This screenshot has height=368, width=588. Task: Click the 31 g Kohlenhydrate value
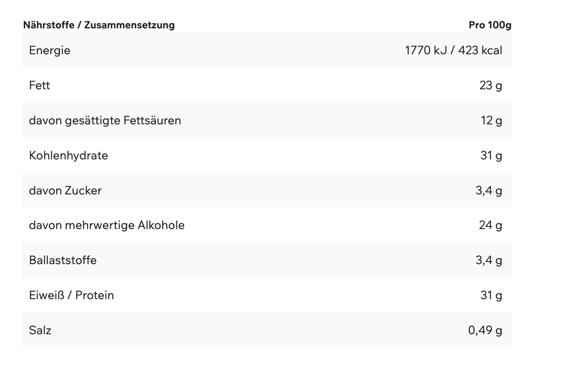tap(491, 156)
